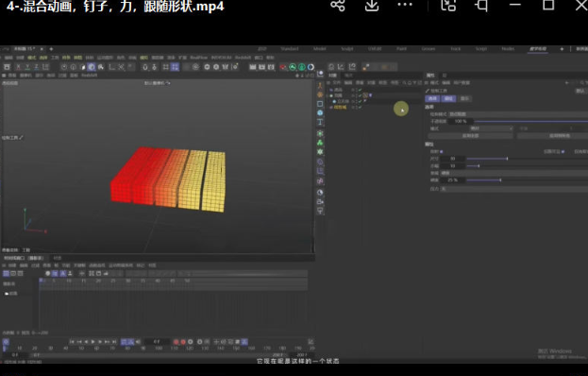Click the blue sphere icon in vertical palette
The height and width of the screenshot is (376, 588).
[320, 112]
